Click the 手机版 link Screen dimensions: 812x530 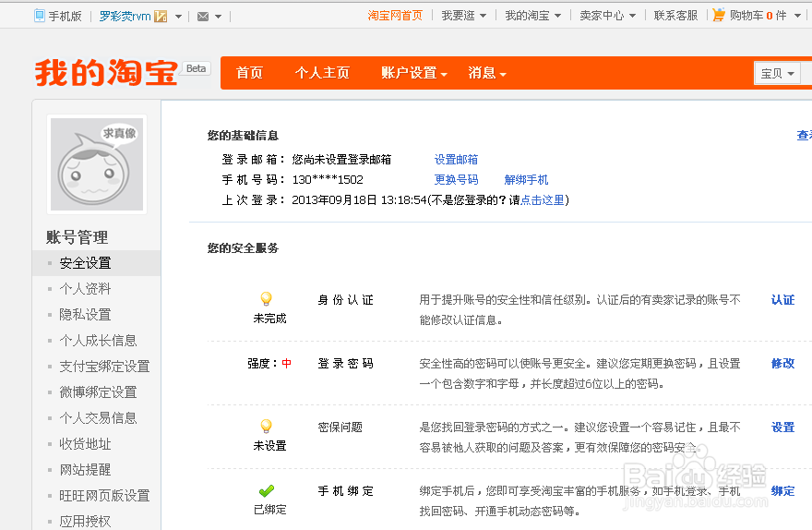(x=66, y=17)
